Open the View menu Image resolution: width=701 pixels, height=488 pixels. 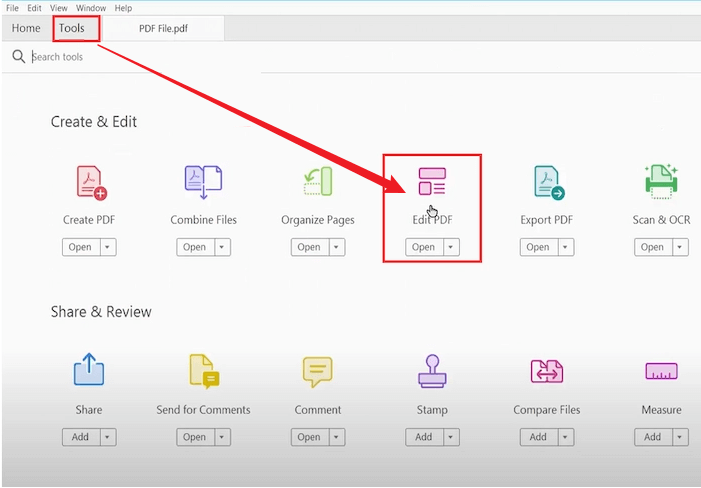(x=59, y=8)
